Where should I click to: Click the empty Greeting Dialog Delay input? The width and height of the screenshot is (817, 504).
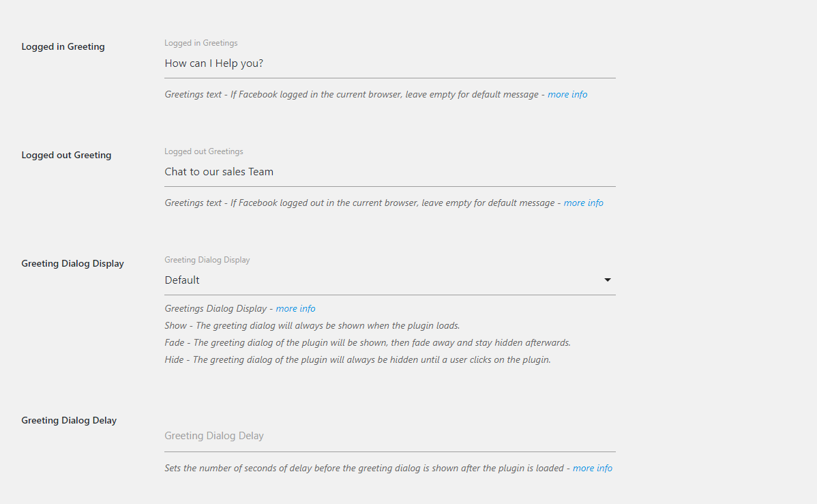click(x=389, y=436)
